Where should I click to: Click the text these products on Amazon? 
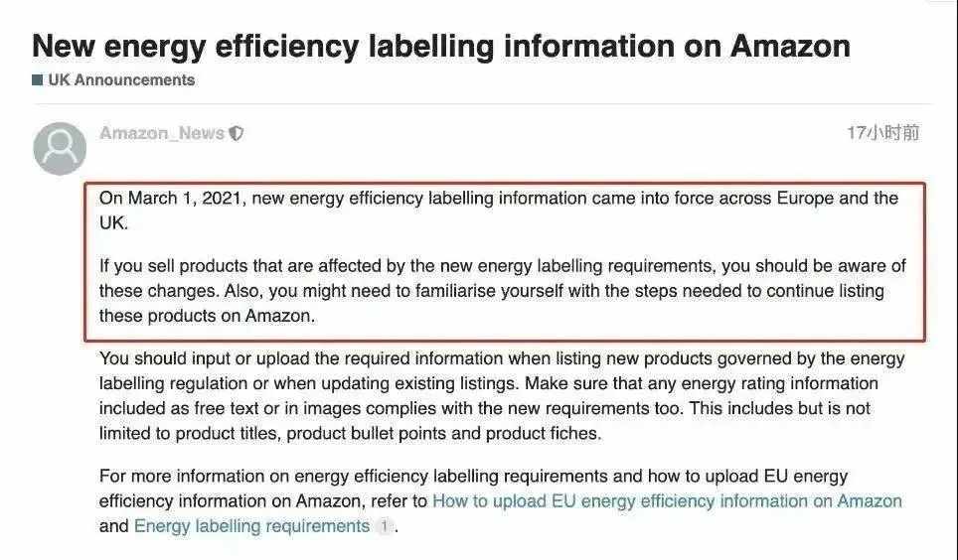click(x=207, y=316)
